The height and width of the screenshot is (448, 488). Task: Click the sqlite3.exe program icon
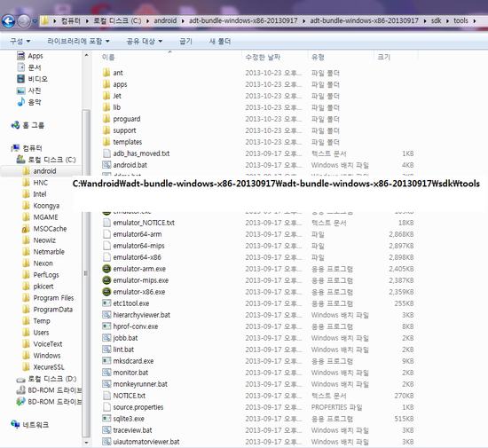106,419
